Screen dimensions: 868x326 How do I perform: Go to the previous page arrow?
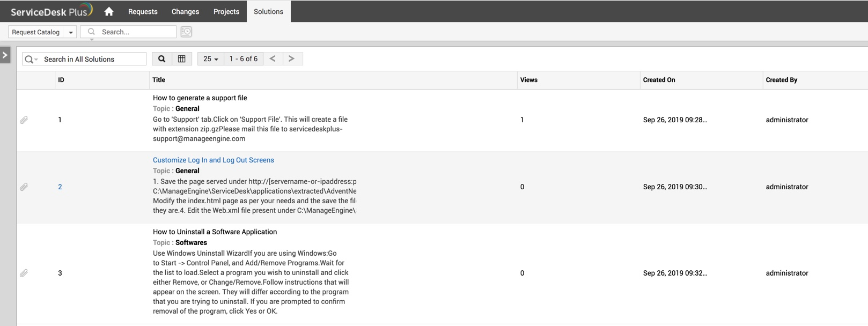tap(273, 58)
